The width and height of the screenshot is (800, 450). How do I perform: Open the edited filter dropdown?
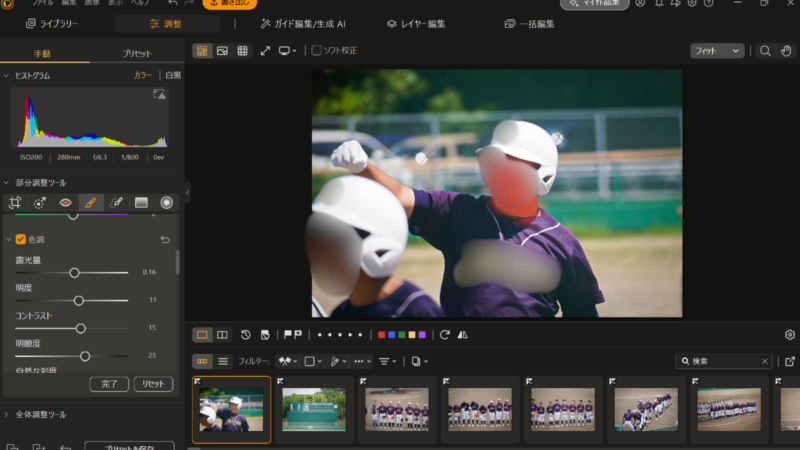pyautogui.click(x=338, y=361)
